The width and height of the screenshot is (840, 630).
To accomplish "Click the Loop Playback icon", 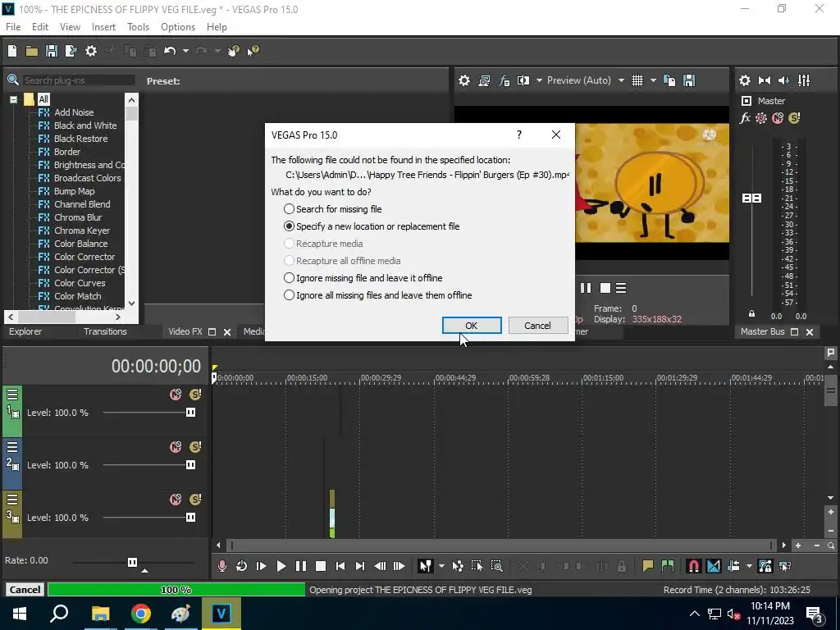I will [x=242, y=566].
